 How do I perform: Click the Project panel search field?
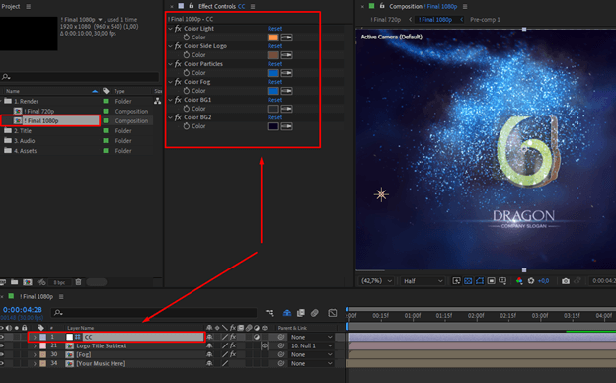tap(80, 77)
